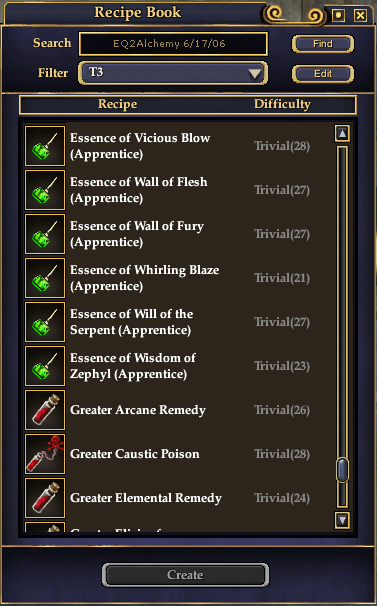Image resolution: width=377 pixels, height=606 pixels.
Task: Pick Essence of Whirling Blaze icon
Action: pyautogui.click(x=45, y=278)
